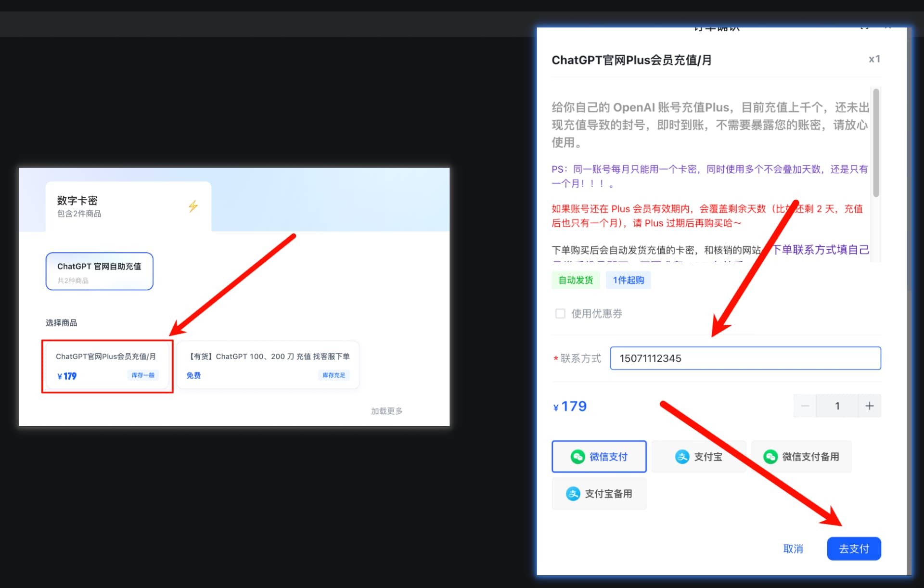This screenshot has width=924, height=588.
Task: Focus the 联系方式 contact input field
Action: [745, 358]
